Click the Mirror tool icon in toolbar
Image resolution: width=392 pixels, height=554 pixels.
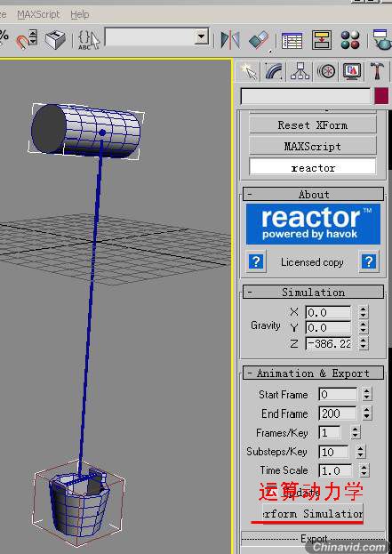tap(230, 39)
